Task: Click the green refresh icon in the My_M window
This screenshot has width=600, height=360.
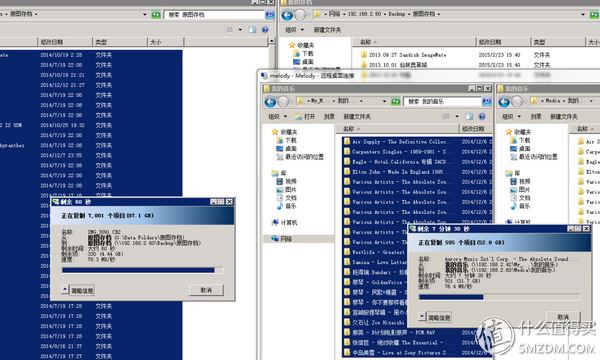Action: (395, 101)
